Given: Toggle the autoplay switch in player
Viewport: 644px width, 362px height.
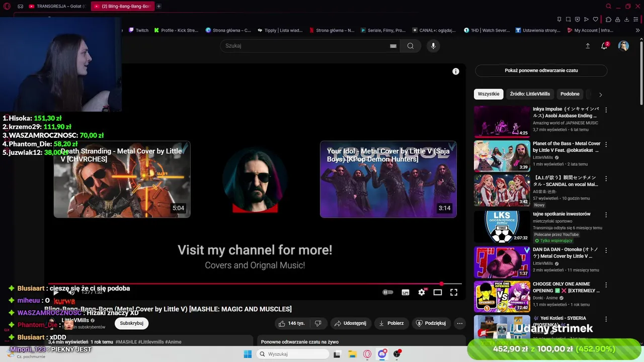Looking at the screenshot, I should point(387,292).
